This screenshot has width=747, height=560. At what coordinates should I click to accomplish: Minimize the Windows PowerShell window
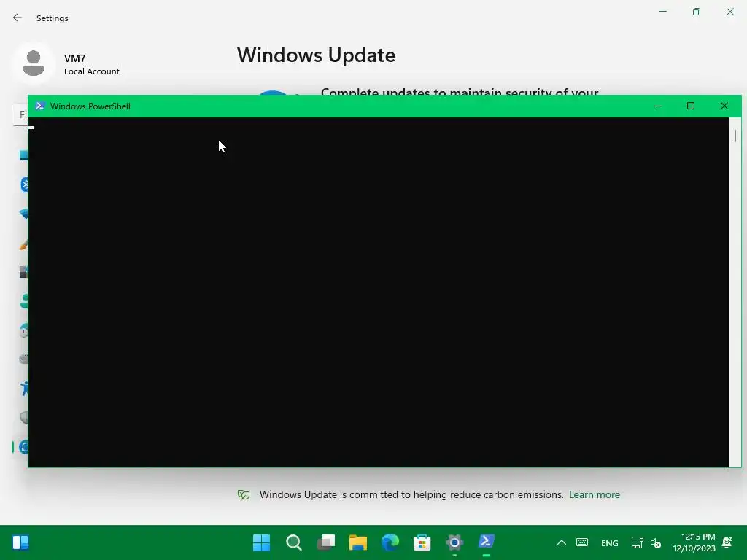tap(658, 106)
